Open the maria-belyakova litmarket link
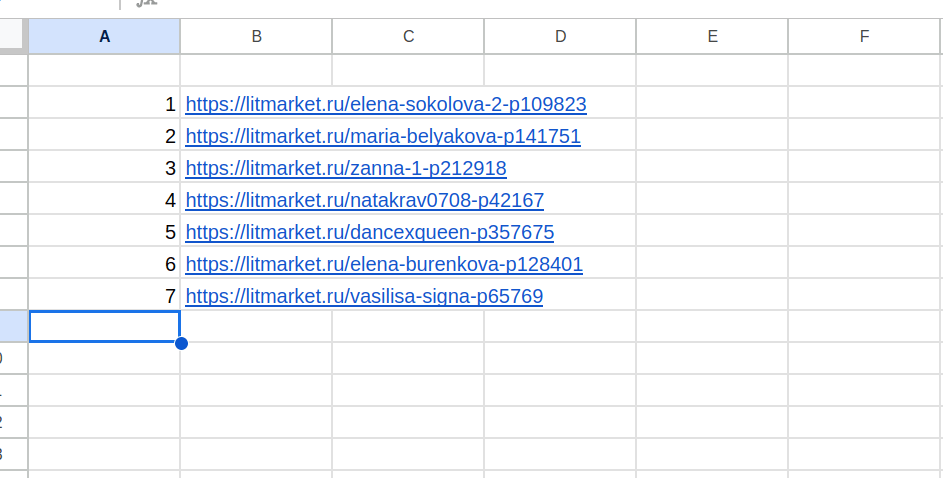943x478 pixels. [382, 136]
